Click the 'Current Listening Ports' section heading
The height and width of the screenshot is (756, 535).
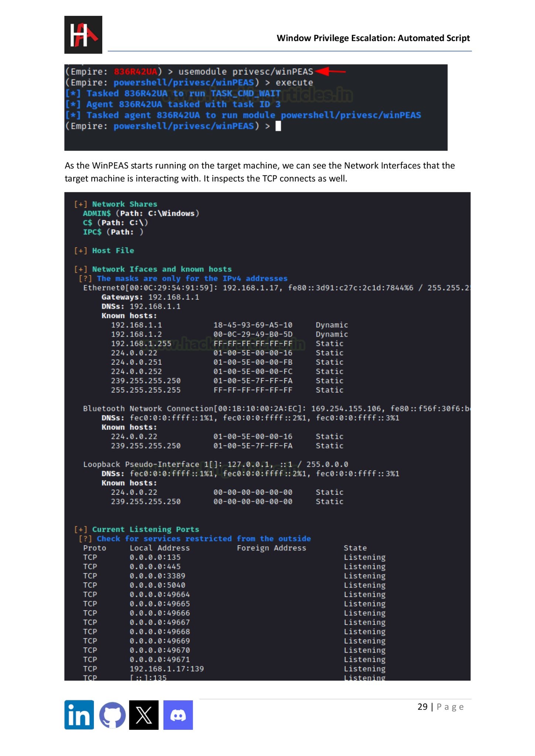[x=145, y=529]
